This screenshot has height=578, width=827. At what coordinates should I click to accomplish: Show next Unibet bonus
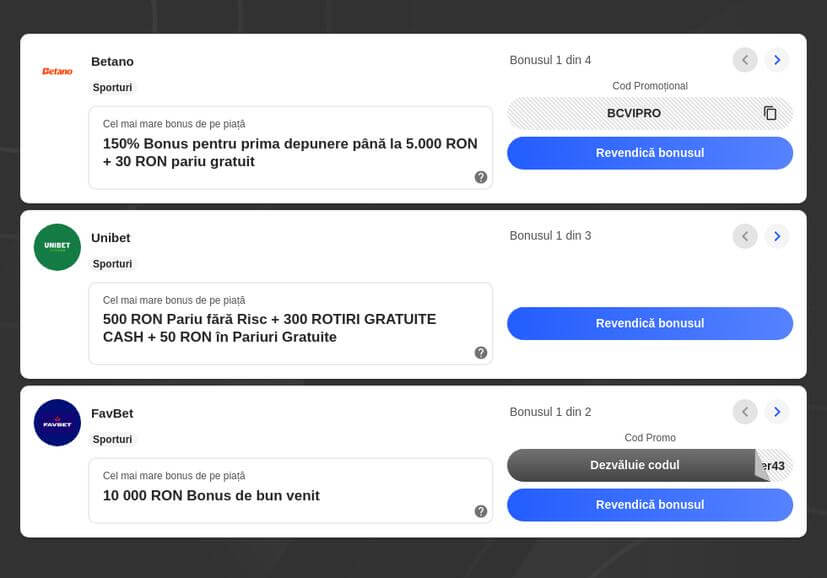(777, 236)
